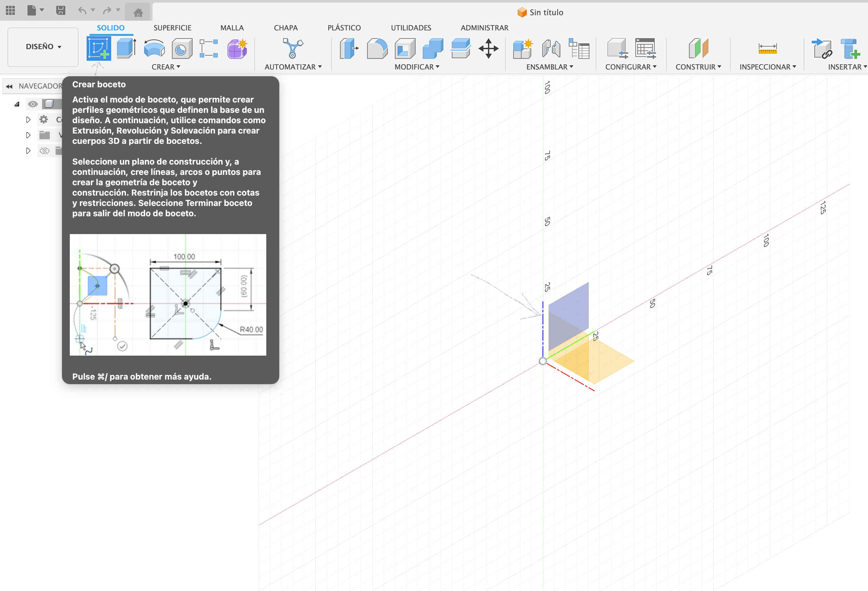The image size is (868, 591).
Task: Open the CONSTRUIR dropdown menu
Action: pos(698,67)
